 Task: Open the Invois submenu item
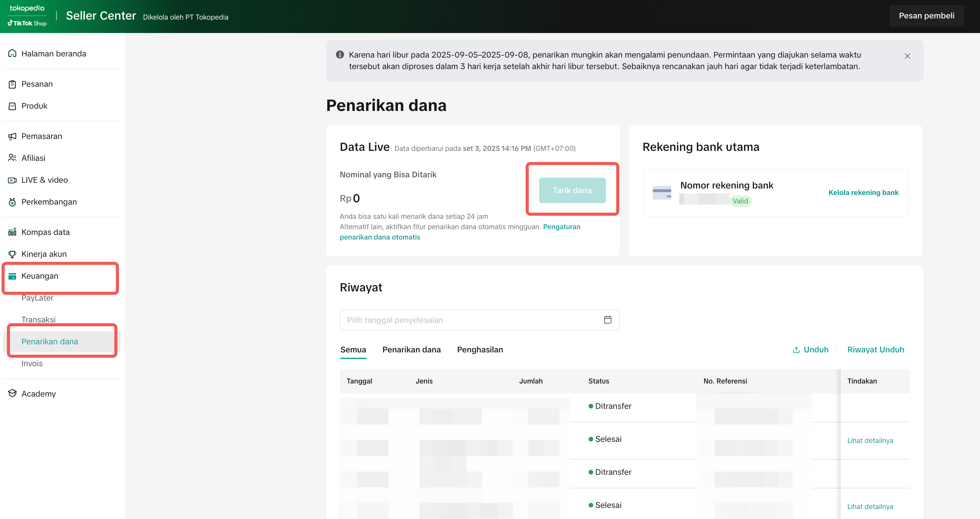(32, 363)
